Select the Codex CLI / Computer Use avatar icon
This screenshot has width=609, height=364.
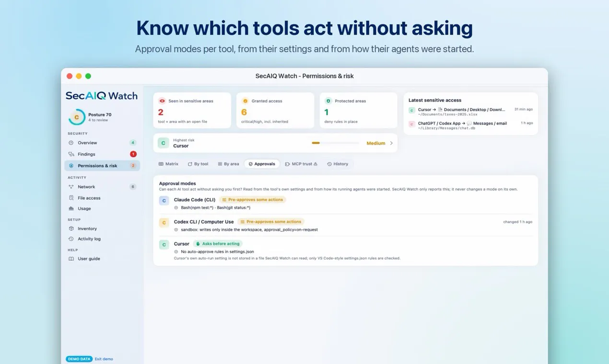[164, 222]
